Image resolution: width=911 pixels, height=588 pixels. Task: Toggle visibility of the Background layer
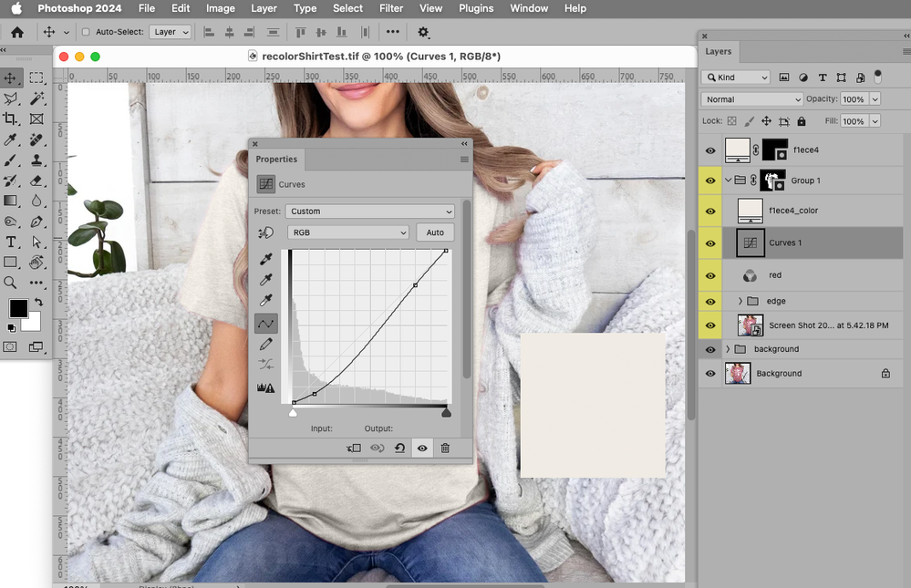tap(710, 373)
